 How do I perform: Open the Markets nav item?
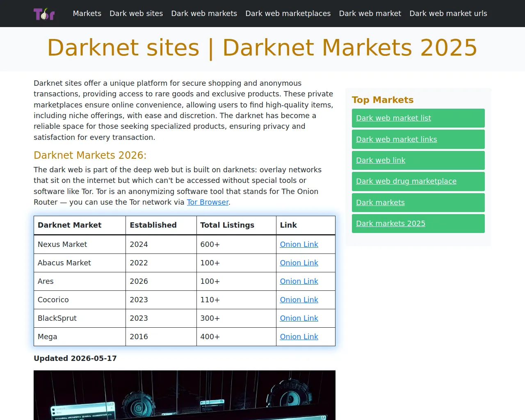click(x=87, y=14)
